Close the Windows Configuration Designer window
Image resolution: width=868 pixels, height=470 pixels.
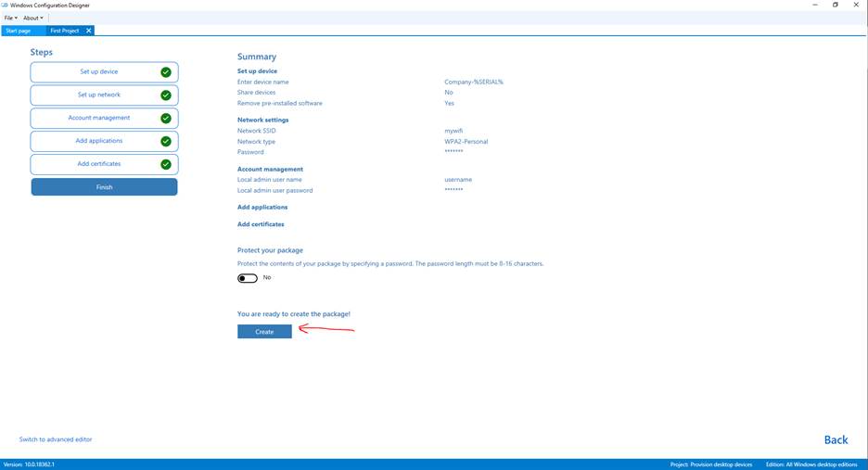pos(856,5)
